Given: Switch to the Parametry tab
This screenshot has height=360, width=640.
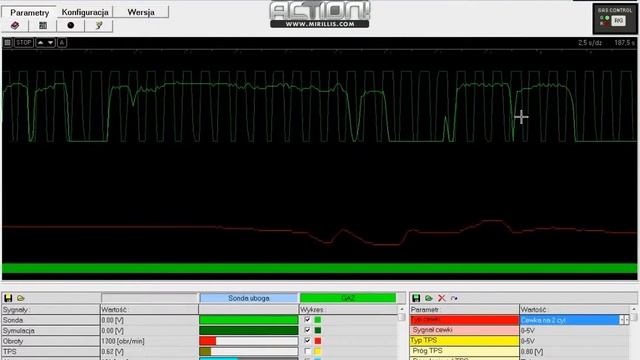Looking at the screenshot, I should [x=29, y=12].
